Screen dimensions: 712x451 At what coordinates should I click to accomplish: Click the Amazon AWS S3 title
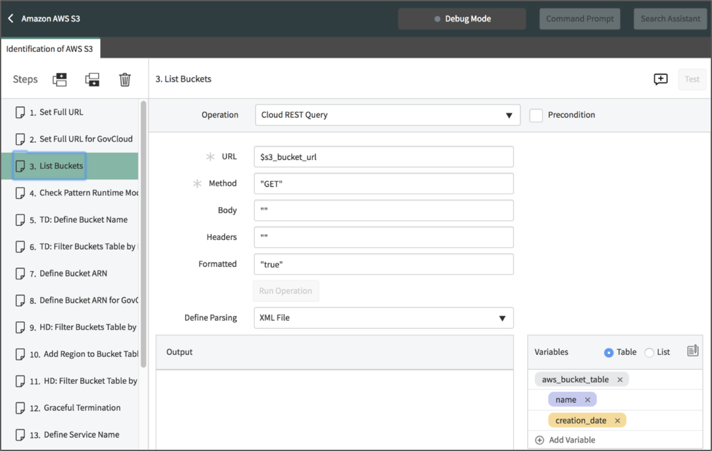[50, 19]
